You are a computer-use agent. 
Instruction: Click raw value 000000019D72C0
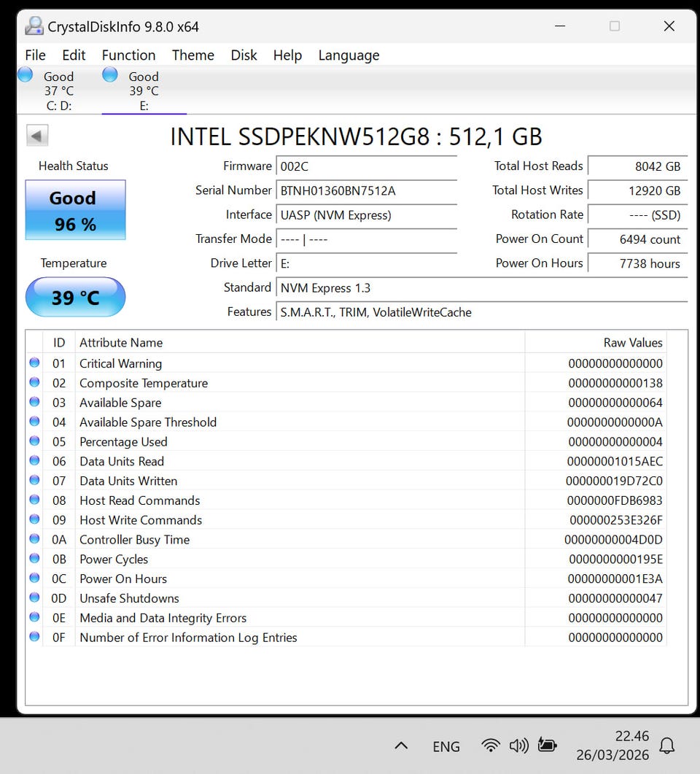click(x=614, y=481)
